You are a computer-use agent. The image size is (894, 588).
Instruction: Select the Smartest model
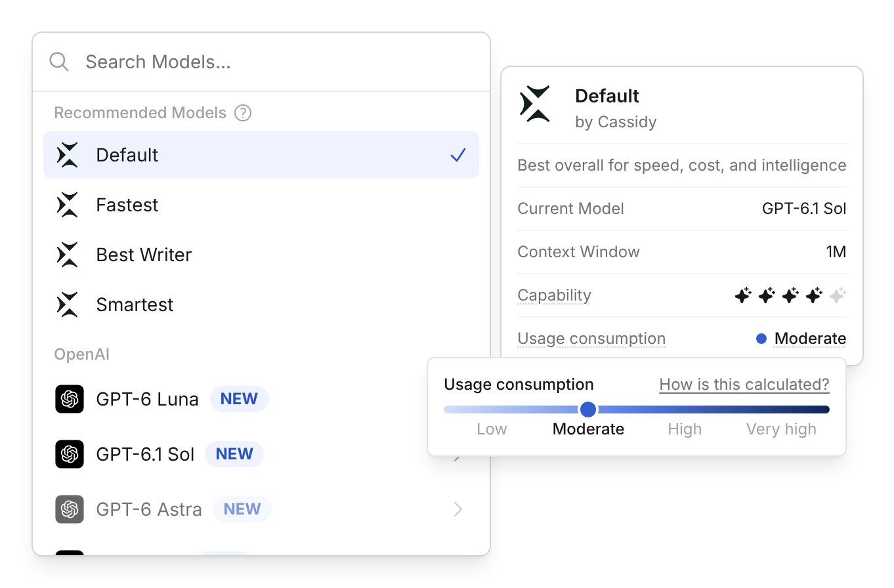(261, 304)
